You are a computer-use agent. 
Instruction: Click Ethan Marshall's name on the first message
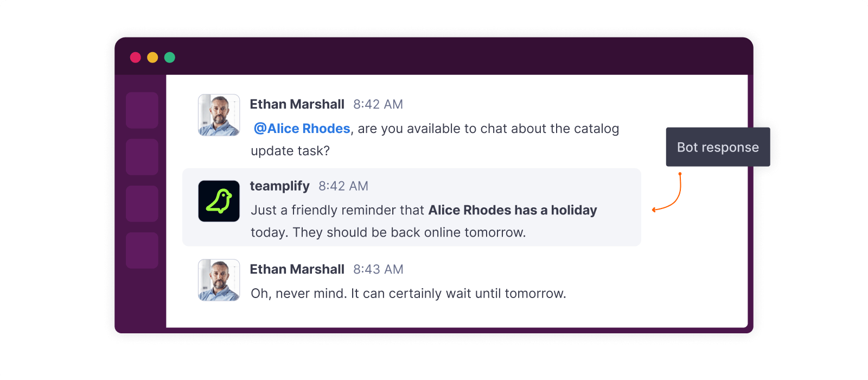pyautogui.click(x=297, y=104)
